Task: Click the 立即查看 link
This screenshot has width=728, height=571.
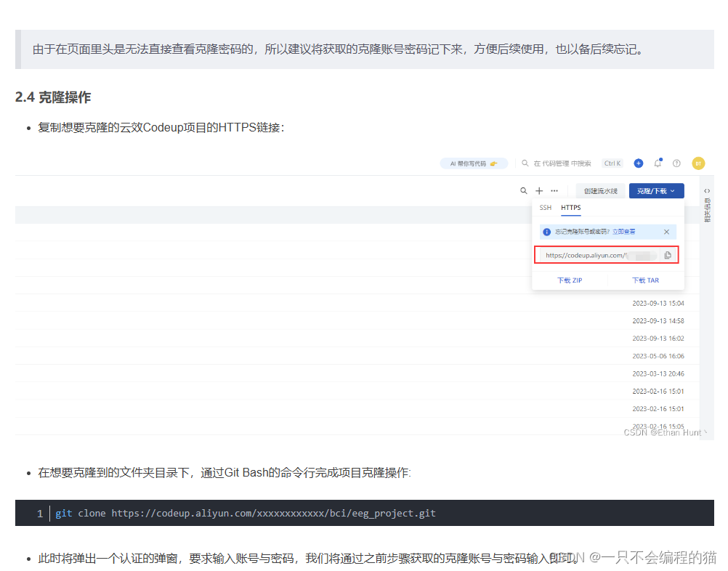Action: [x=623, y=232]
